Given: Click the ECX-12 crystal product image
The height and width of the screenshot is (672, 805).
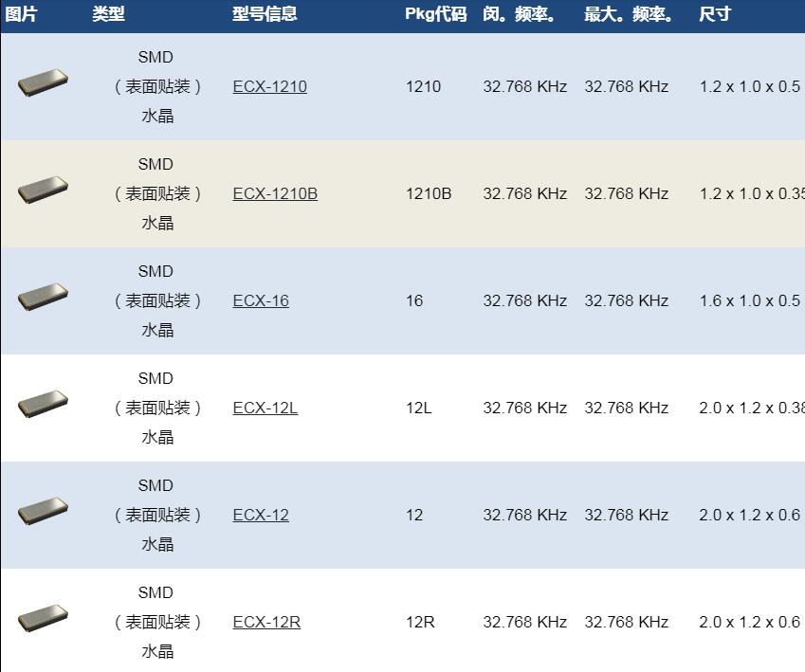Looking at the screenshot, I should pyautogui.click(x=43, y=511).
